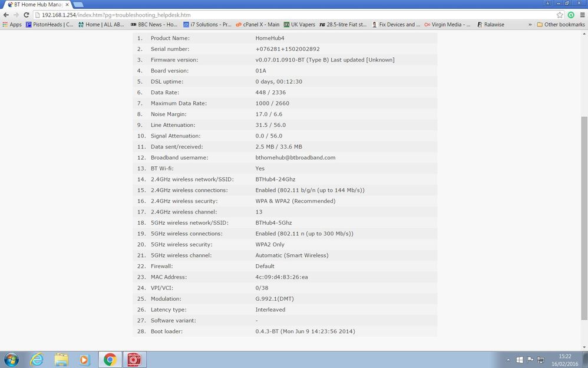This screenshot has height=368, width=588.
Task: Click the Action Center flag icon
Action: tap(530, 360)
